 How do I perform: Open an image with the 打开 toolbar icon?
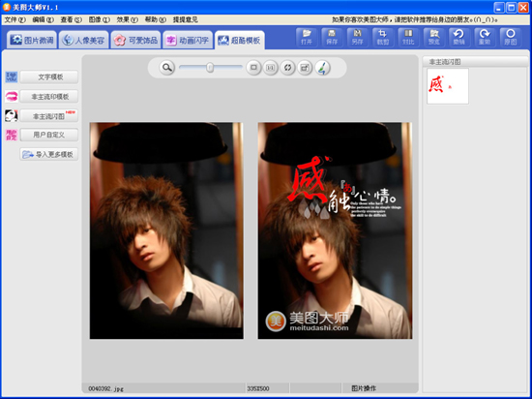click(307, 37)
